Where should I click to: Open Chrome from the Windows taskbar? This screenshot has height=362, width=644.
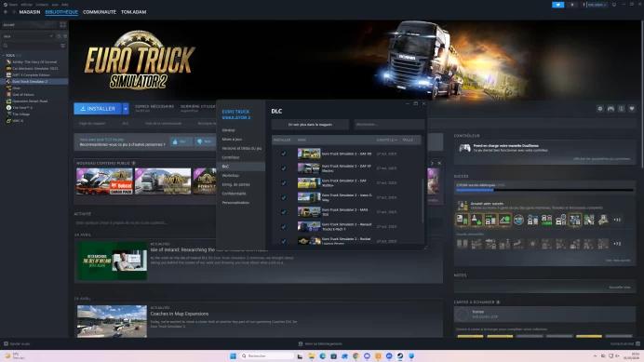coord(356,355)
